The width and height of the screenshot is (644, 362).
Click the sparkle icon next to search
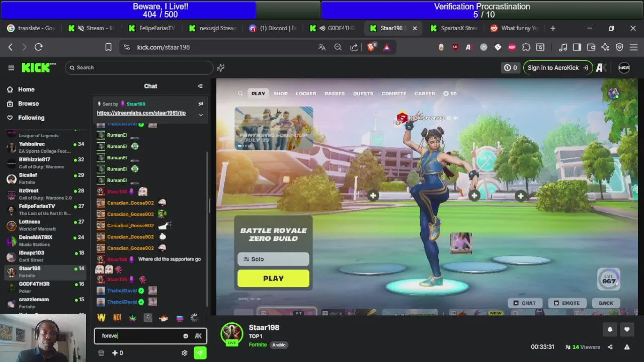pyautogui.click(x=220, y=68)
